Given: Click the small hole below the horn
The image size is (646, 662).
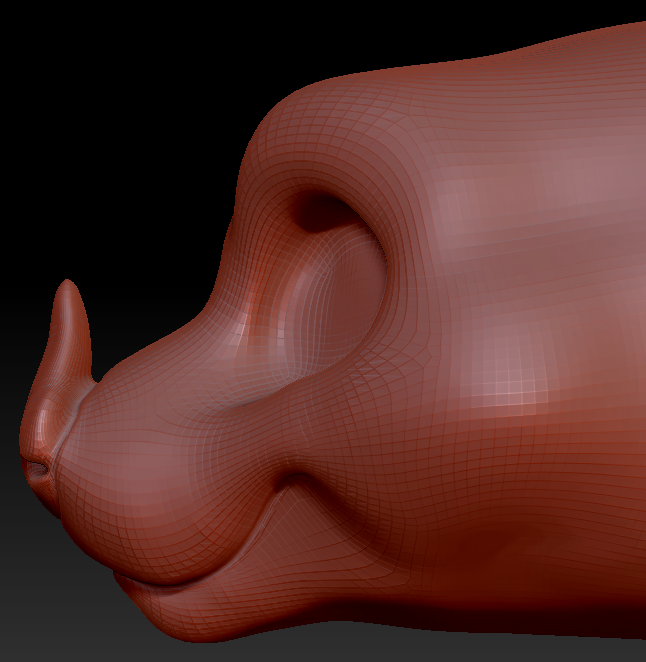Looking at the screenshot, I should (x=37, y=468).
